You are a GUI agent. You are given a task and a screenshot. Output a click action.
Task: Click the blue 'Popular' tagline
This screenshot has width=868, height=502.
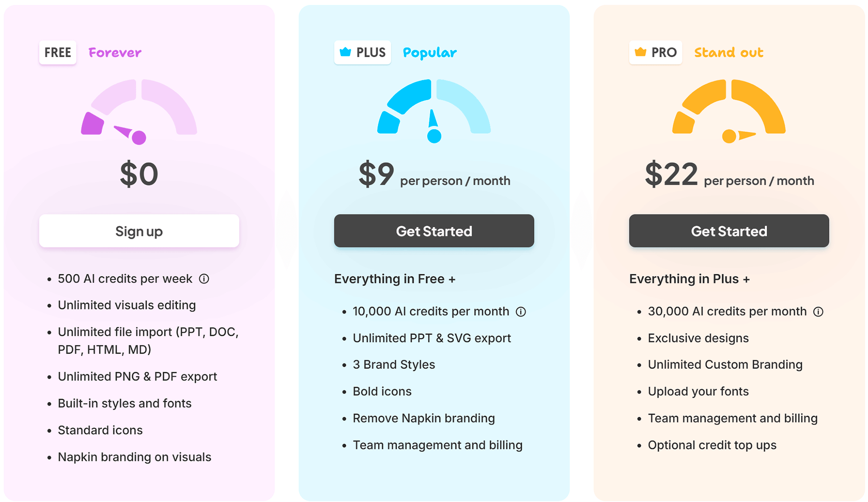tap(430, 53)
